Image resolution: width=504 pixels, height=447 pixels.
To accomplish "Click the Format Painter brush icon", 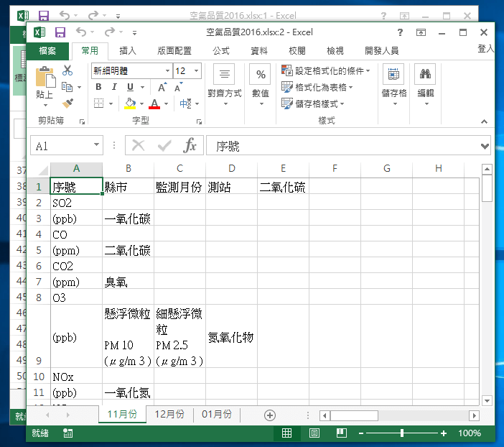I will pyautogui.click(x=67, y=103).
